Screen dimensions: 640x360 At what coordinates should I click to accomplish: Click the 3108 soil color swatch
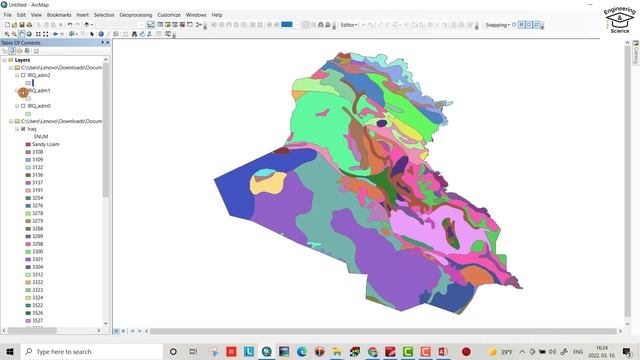point(28,152)
